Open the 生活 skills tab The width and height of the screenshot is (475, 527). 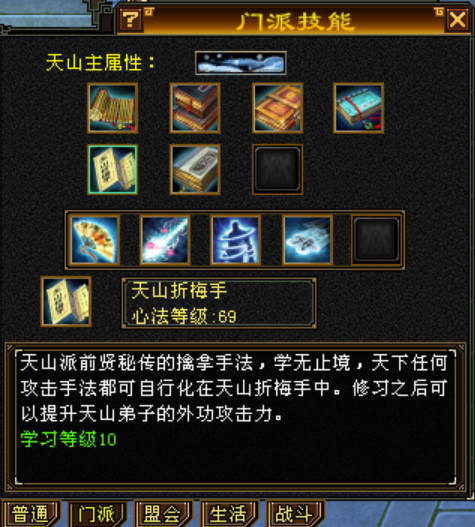[229, 514]
